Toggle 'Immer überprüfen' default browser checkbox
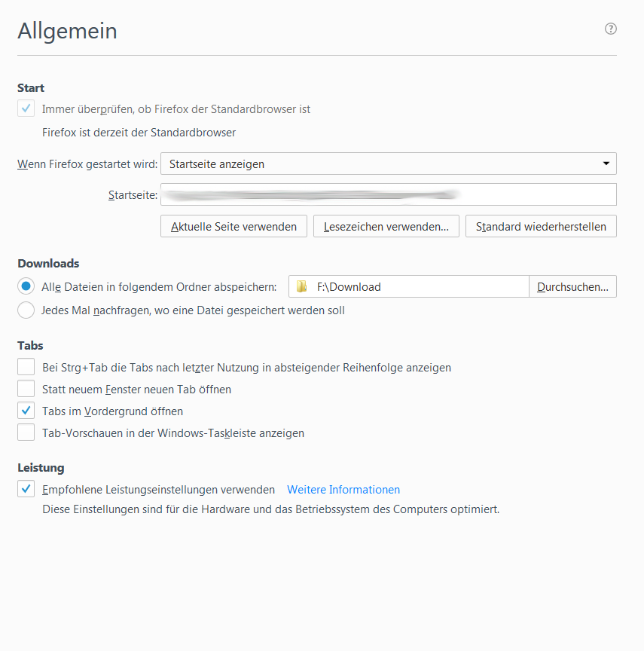This screenshot has height=651, width=644. pyautogui.click(x=26, y=108)
